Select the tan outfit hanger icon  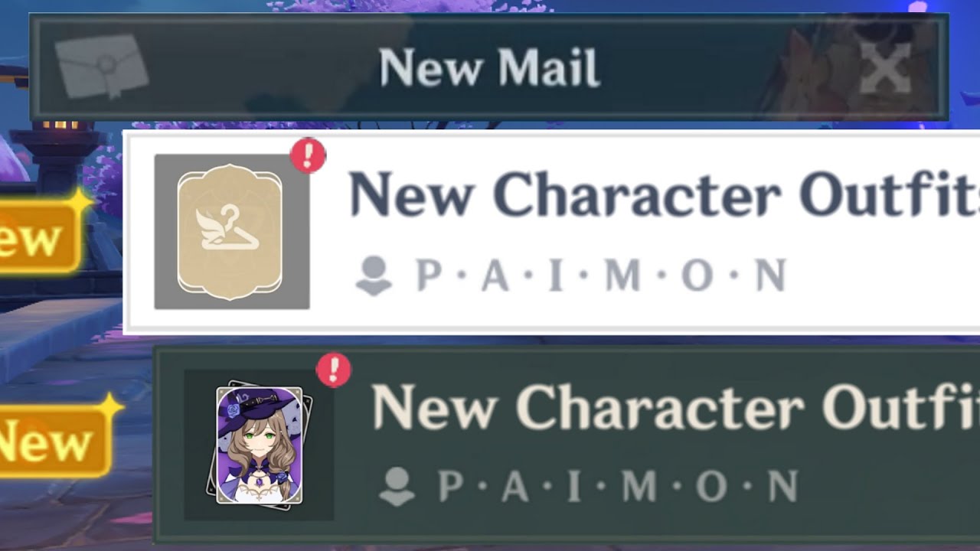(x=230, y=232)
